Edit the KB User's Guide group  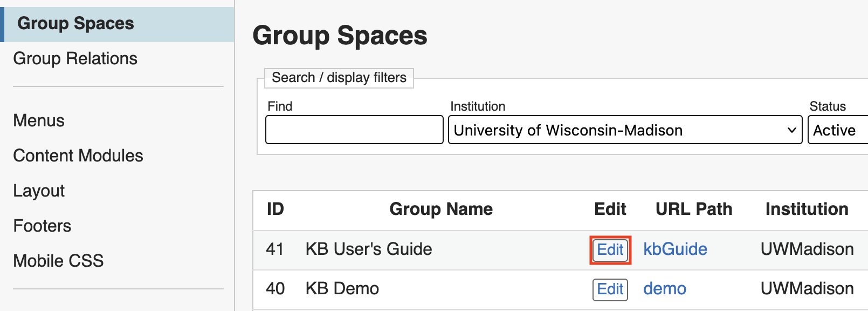pos(610,249)
